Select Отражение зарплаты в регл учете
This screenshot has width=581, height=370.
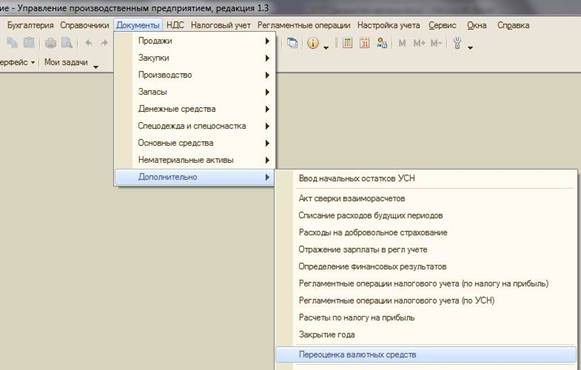point(426,250)
